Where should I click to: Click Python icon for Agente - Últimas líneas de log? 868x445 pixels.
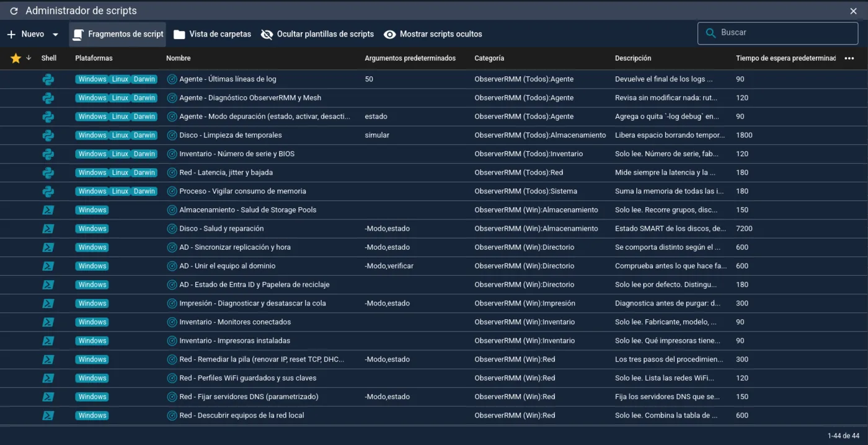(x=48, y=79)
